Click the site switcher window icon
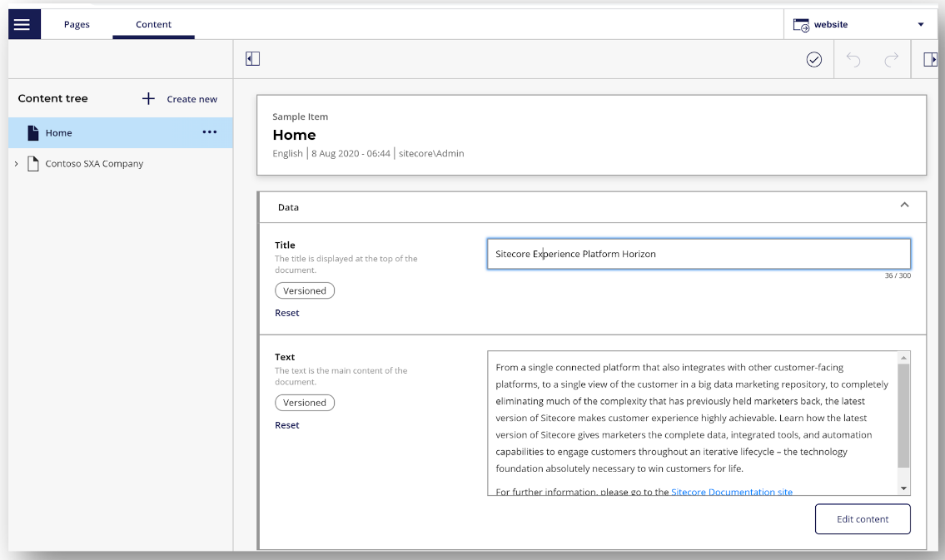945x560 pixels. tap(801, 25)
